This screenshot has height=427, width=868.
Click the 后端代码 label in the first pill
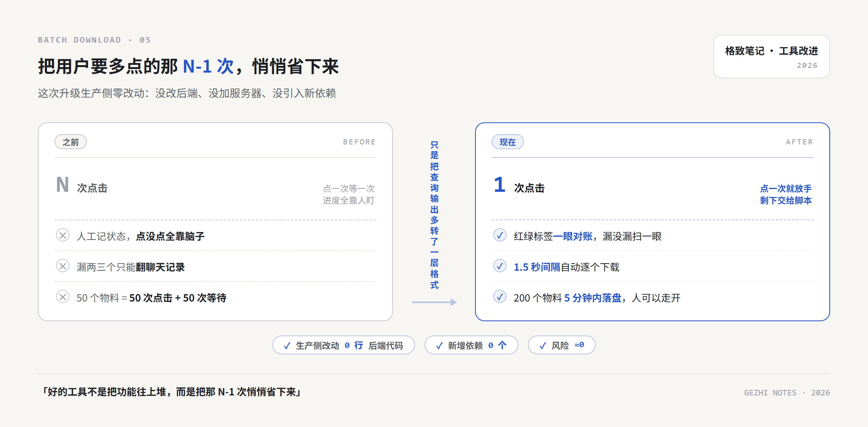pyautogui.click(x=385, y=346)
